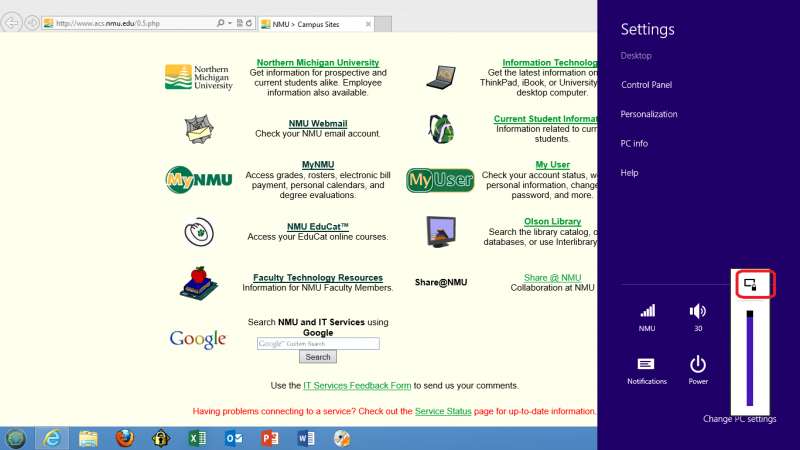The width and height of the screenshot is (800, 450).
Task: Open Help in Settings panel
Action: pos(630,173)
